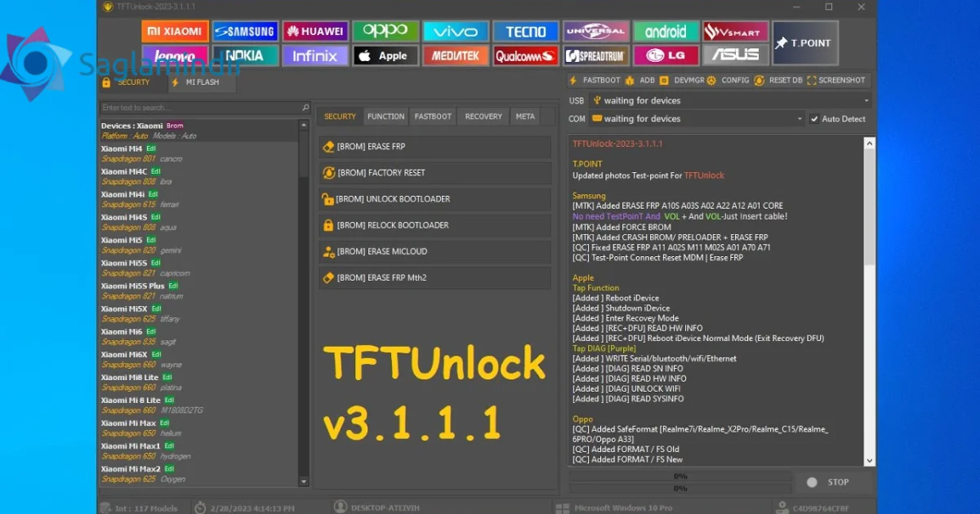Image resolution: width=980 pixels, height=514 pixels.
Task: Open the RECOVERY tab
Action: (483, 117)
